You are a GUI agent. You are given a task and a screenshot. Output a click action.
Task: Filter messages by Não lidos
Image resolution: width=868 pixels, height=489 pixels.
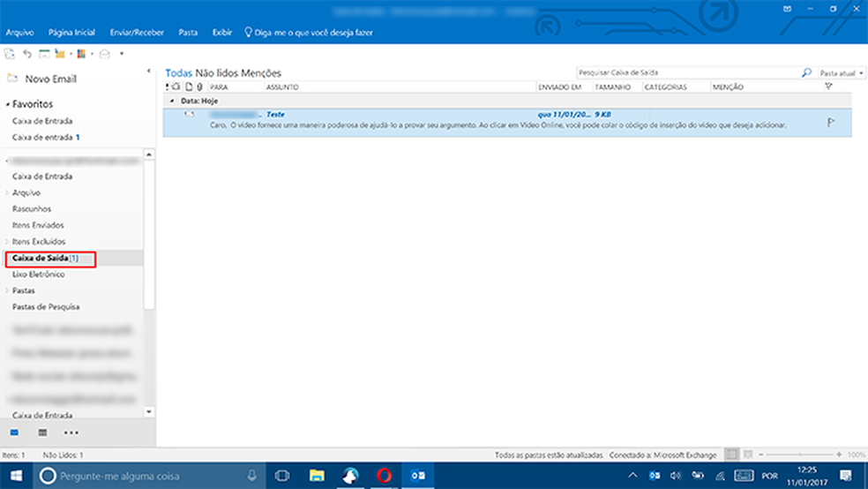(x=216, y=73)
